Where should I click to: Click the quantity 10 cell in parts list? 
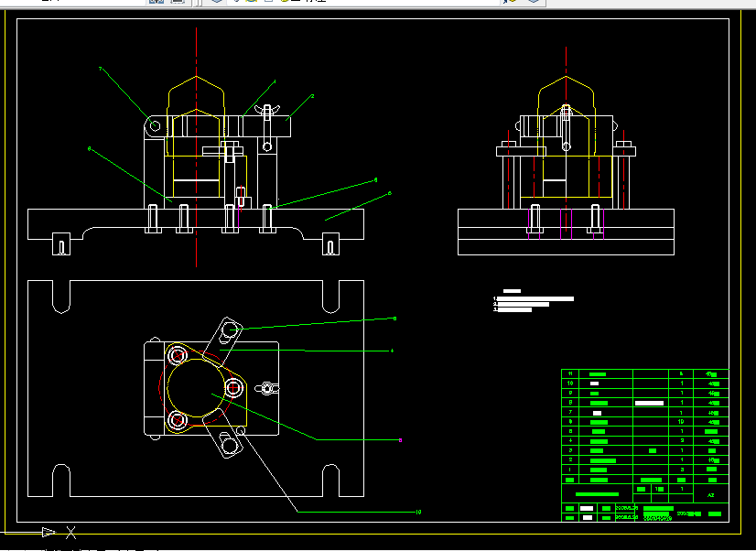point(681,421)
